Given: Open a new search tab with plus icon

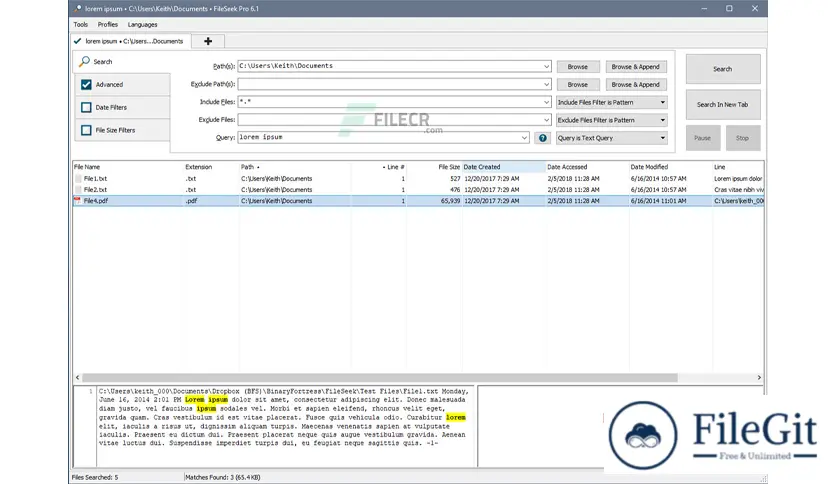Looking at the screenshot, I should pyautogui.click(x=208, y=41).
